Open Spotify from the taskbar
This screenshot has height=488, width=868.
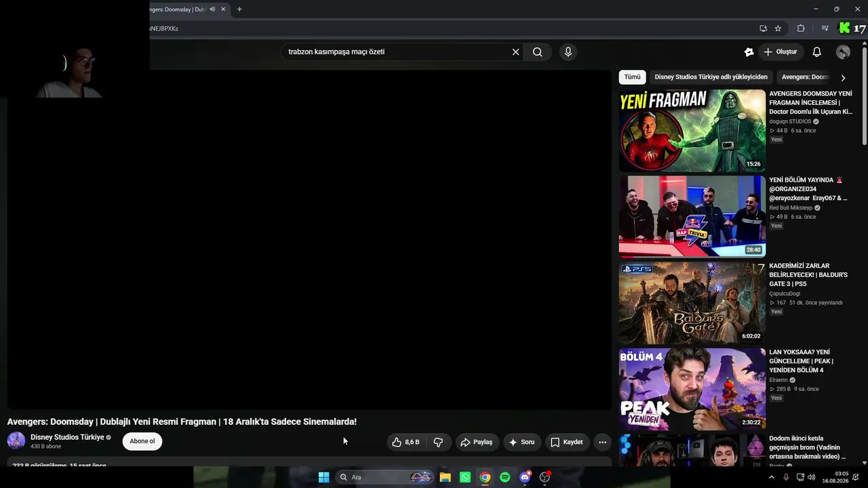[505, 477]
